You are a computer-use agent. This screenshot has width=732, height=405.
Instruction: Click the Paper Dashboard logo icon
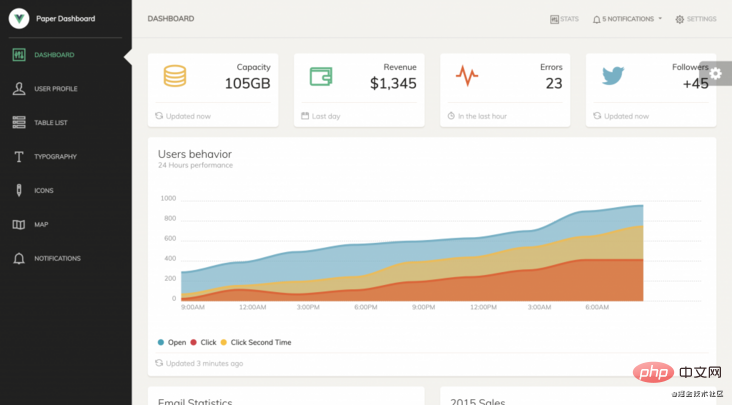[19, 19]
